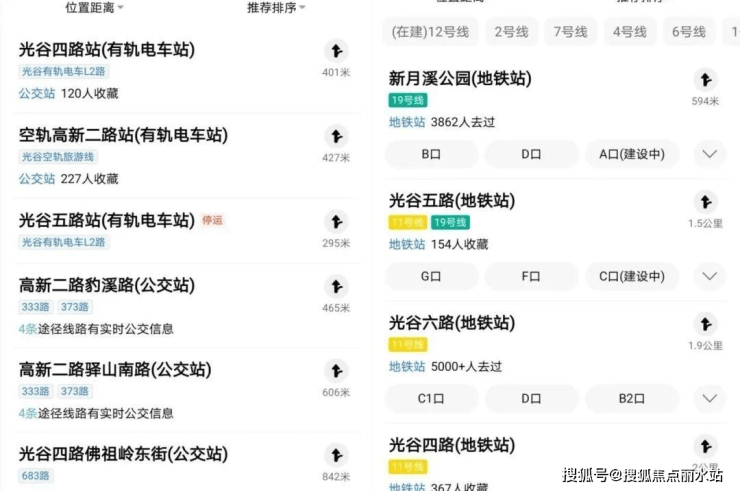740x491 pixels.
Task: Select the 2号线 filter chip
Action: pyautogui.click(x=512, y=32)
